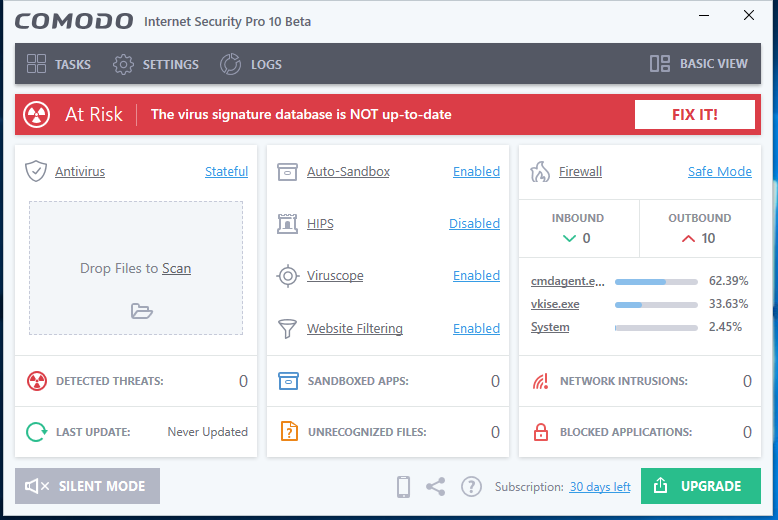Click the HIPS castle icon
Viewport: 778px width, 520px height.
[x=288, y=224]
